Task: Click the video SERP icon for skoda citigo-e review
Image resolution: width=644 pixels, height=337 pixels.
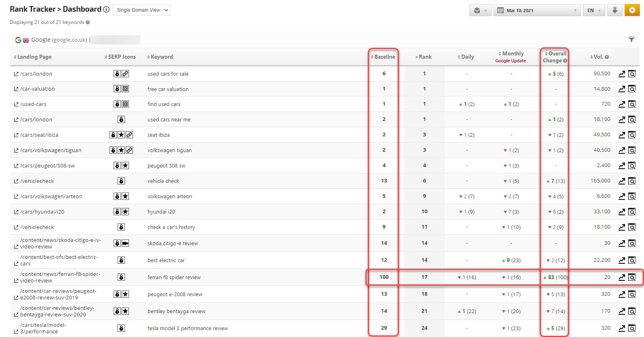Action: coord(125,243)
